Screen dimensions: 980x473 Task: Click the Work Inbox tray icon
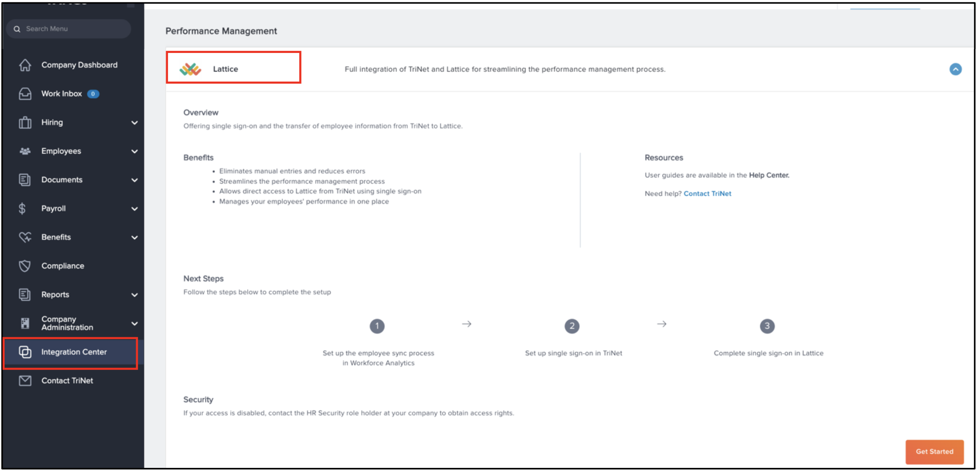(x=25, y=94)
